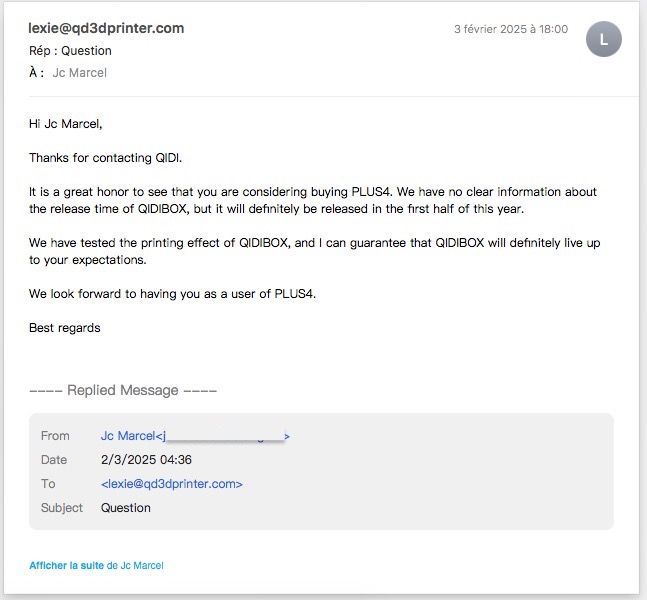Click the "Question" subject value in the quoted block
The width and height of the screenshot is (647, 600).
pos(126,508)
